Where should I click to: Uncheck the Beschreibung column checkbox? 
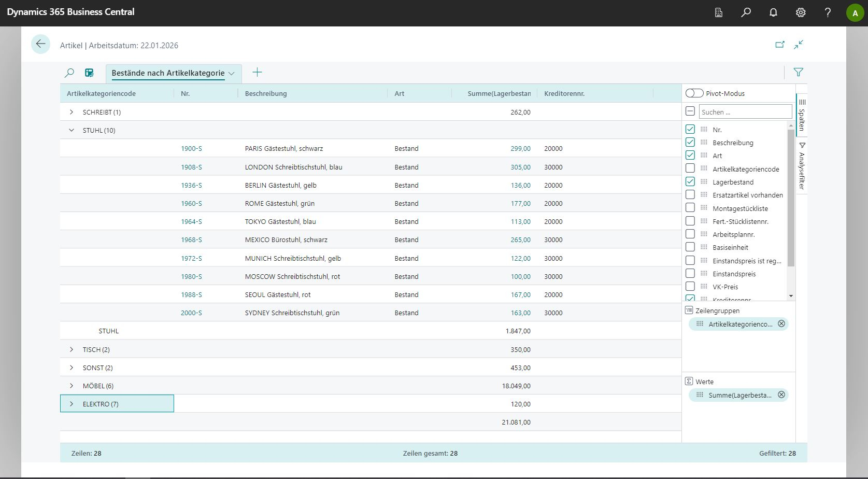point(690,142)
